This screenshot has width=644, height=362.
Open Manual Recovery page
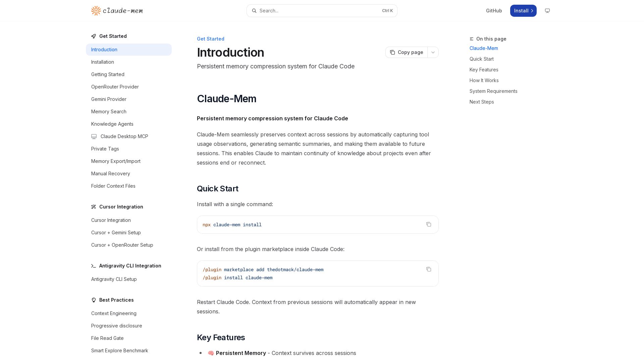tap(129, 174)
